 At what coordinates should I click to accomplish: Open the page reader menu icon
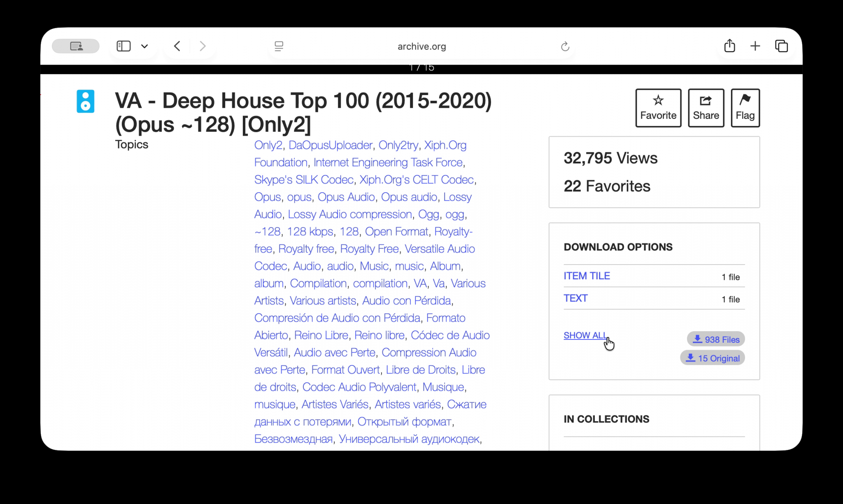pyautogui.click(x=279, y=46)
